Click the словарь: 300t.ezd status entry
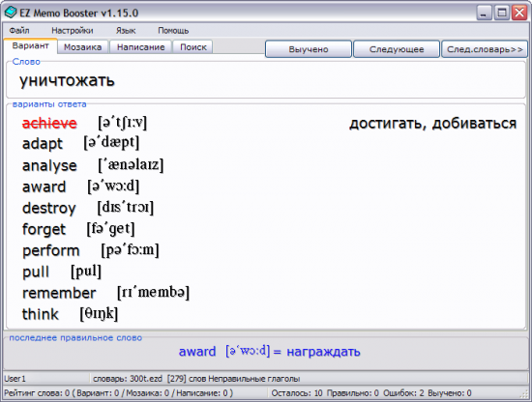 (x=196, y=379)
